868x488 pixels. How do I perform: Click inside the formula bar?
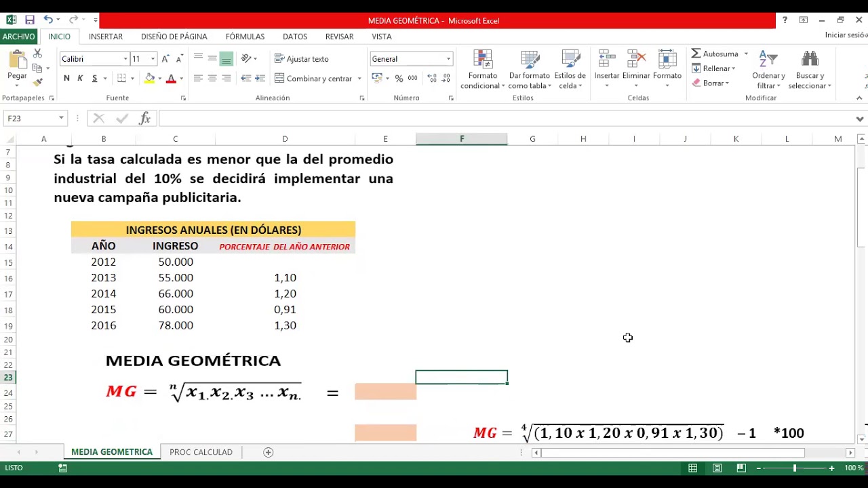505,119
